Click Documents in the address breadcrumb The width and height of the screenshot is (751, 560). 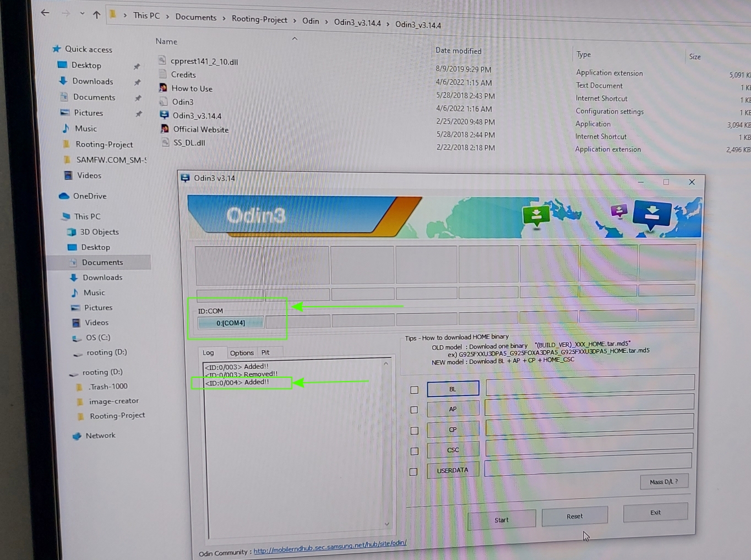tap(196, 17)
